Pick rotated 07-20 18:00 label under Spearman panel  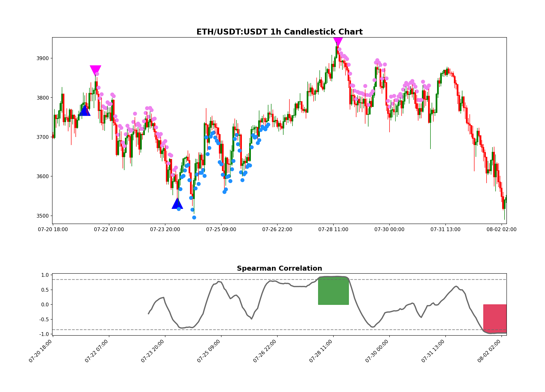pos(40,351)
